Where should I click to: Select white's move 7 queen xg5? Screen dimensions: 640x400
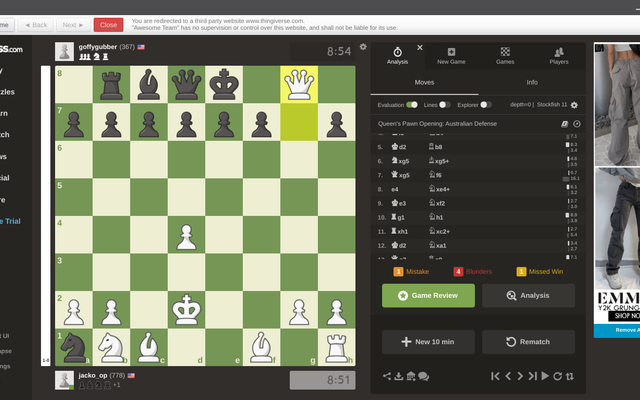(400, 175)
